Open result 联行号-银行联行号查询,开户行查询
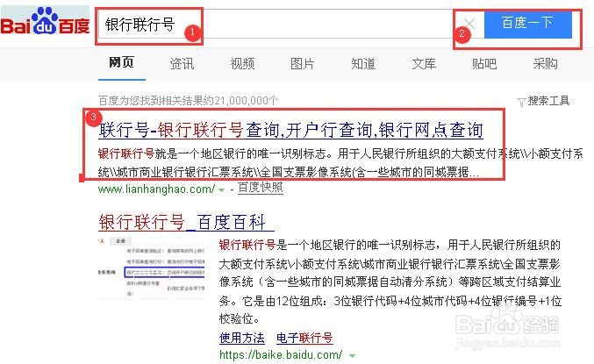This screenshot has height=364, width=594. click(x=290, y=130)
